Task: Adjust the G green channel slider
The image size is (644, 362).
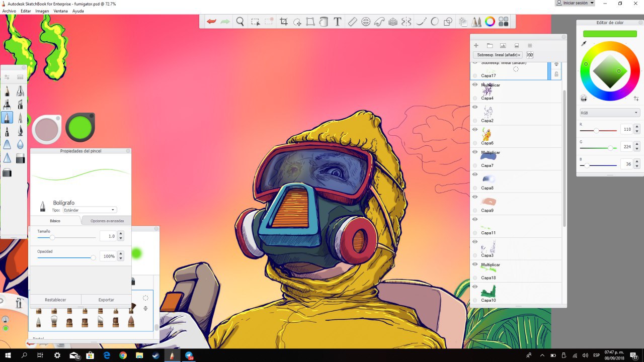Action: click(x=598, y=148)
